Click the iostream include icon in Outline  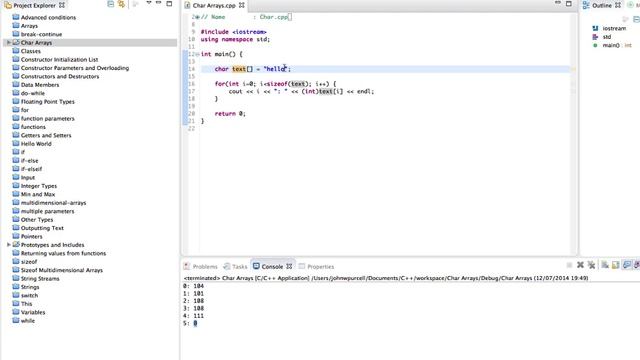pos(595,28)
